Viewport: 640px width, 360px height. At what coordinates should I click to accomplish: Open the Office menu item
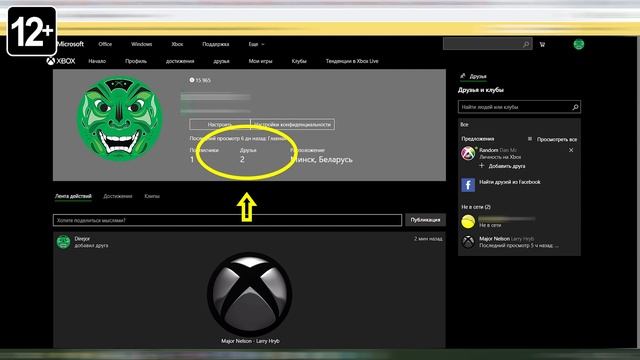point(105,44)
